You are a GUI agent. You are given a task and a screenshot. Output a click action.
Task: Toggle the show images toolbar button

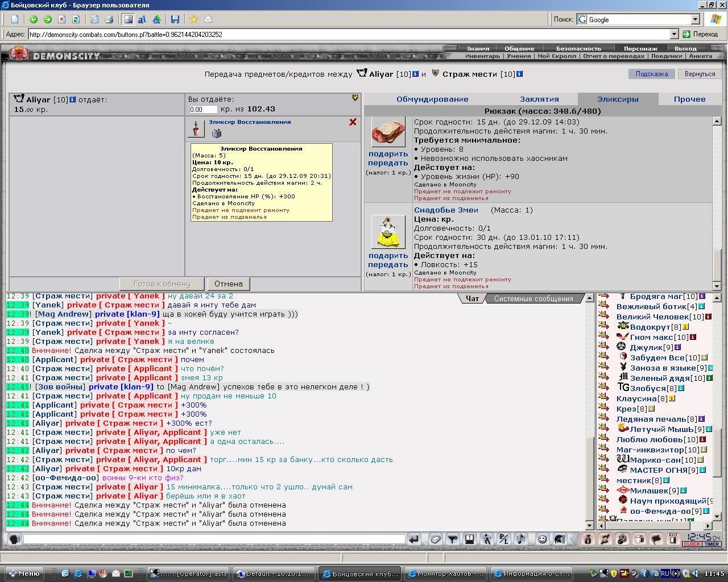coord(128,19)
